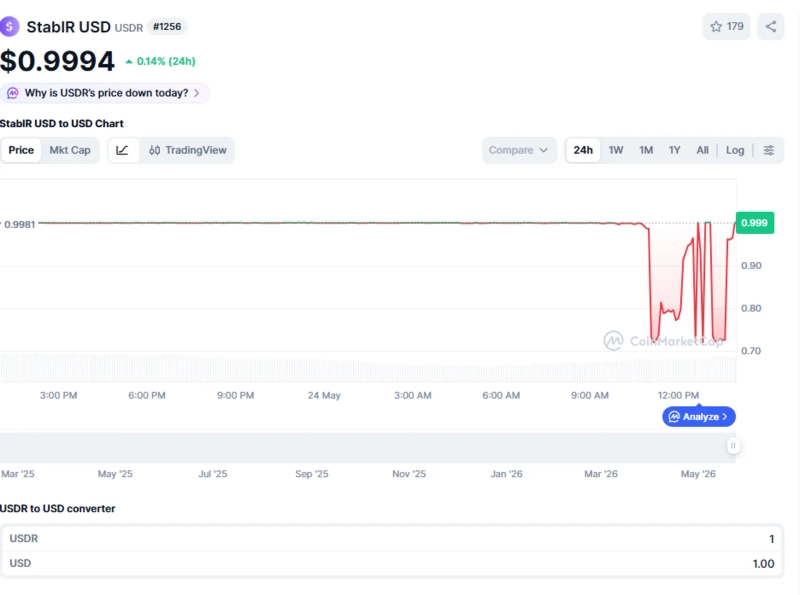Select 1Y time range
Image resolution: width=800 pixels, height=595 pixels.
point(674,150)
